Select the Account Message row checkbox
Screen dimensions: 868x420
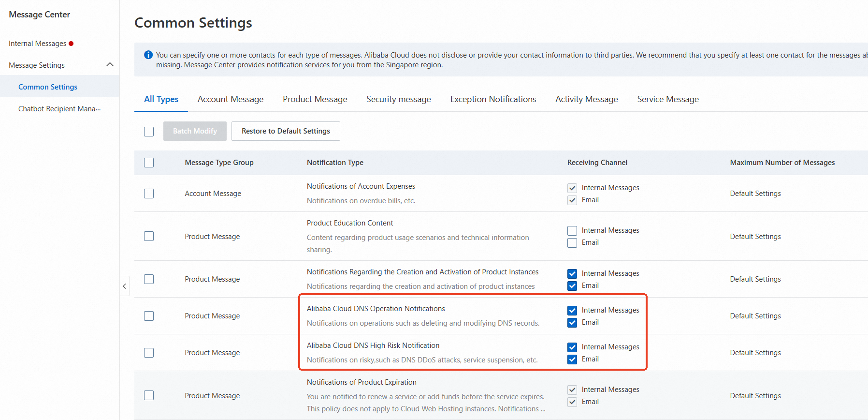pyautogui.click(x=149, y=194)
